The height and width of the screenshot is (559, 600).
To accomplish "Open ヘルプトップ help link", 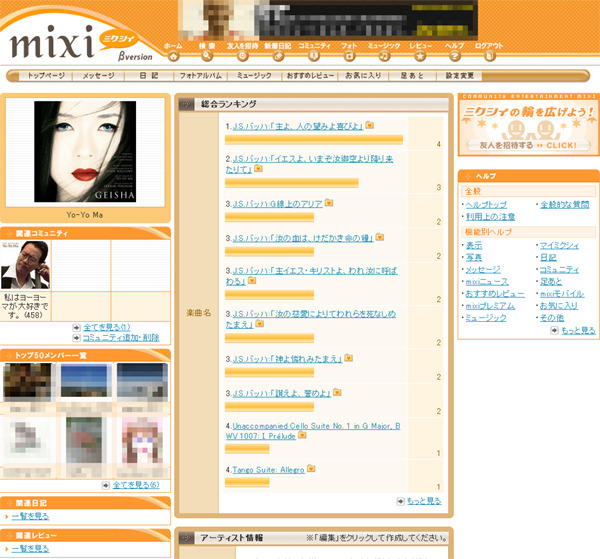I will tap(486, 205).
